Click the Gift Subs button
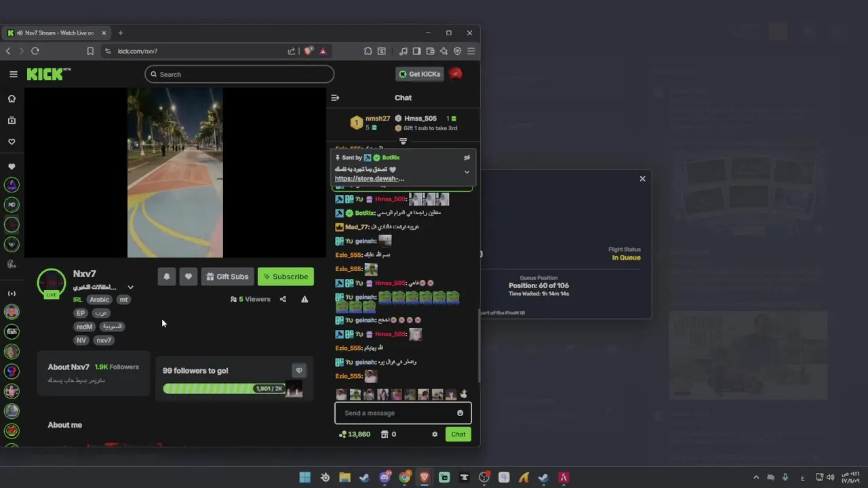Image resolution: width=868 pixels, height=488 pixels. tap(227, 277)
